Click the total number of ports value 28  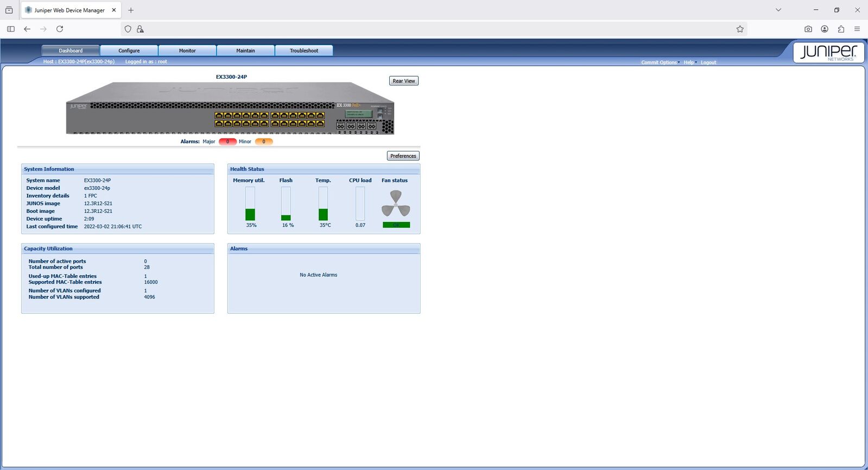[x=147, y=268]
